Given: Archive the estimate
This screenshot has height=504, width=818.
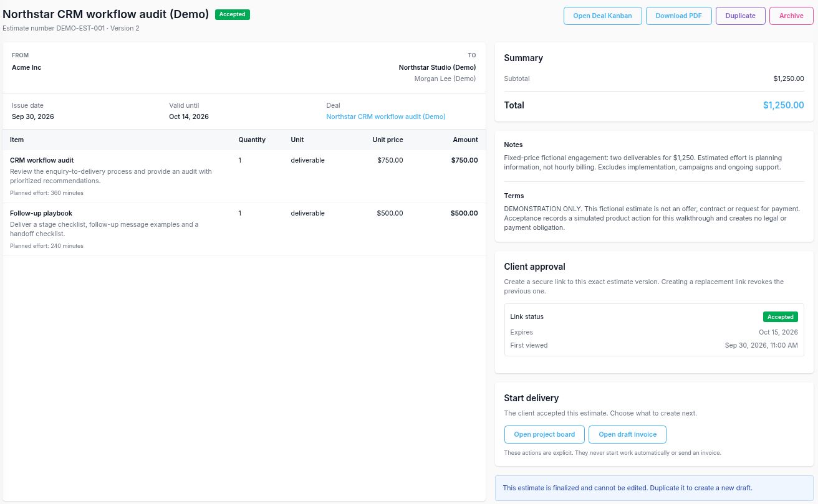Looking at the screenshot, I should coord(791,16).
